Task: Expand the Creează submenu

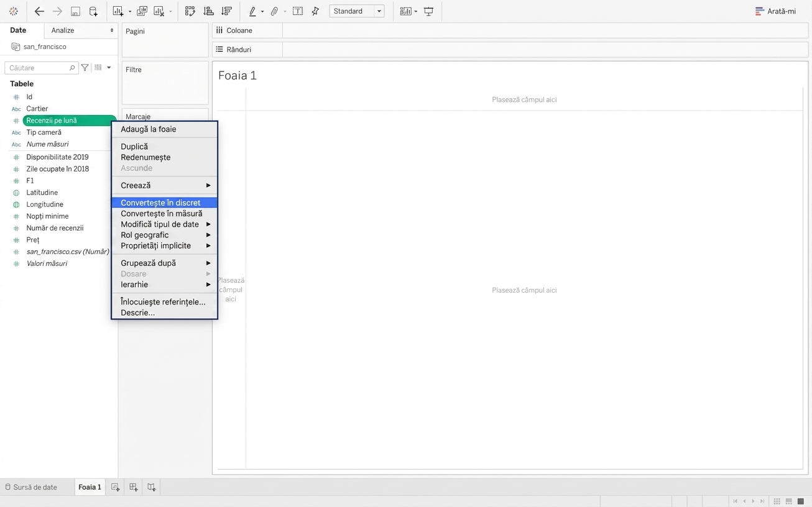Action: point(165,185)
